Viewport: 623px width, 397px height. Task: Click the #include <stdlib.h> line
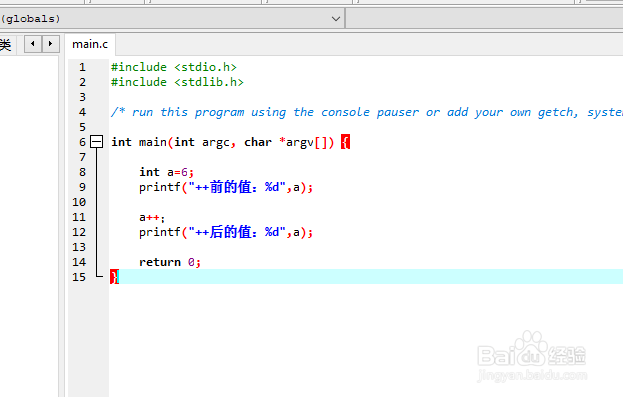(x=177, y=82)
